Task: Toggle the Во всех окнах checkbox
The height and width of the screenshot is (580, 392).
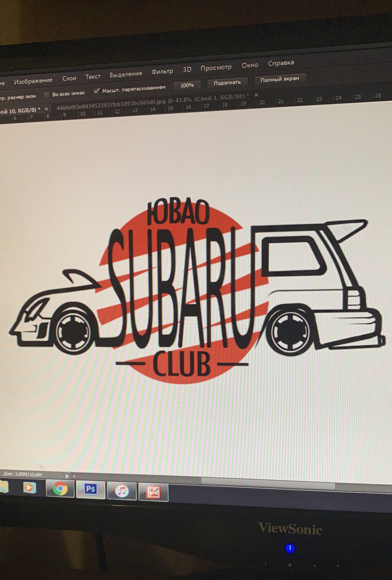Action: (47, 95)
